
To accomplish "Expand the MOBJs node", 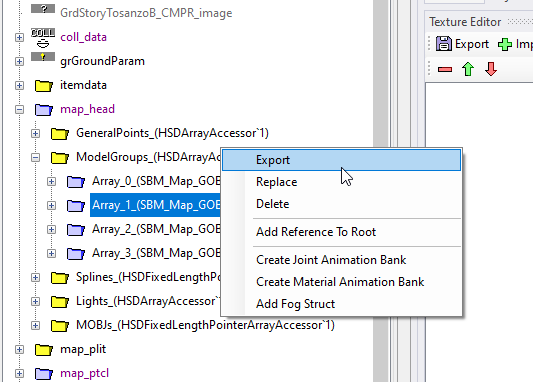I will click(x=35, y=326).
